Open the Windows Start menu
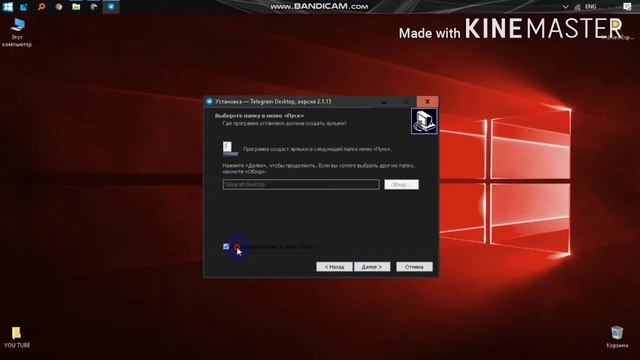Viewport: 640px width, 360px height. point(8,7)
